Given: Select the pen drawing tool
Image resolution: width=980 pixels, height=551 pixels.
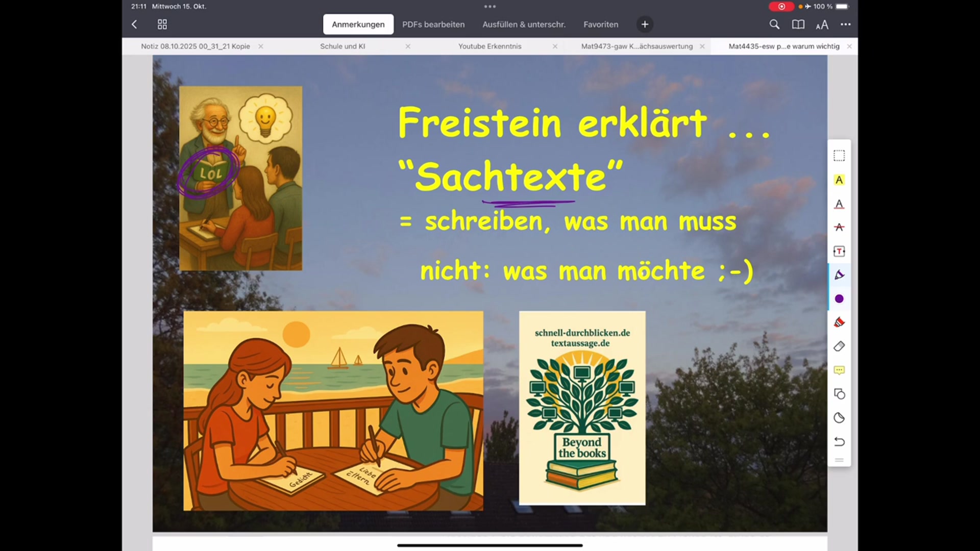Looking at the screenshot, I should [839, 274].
